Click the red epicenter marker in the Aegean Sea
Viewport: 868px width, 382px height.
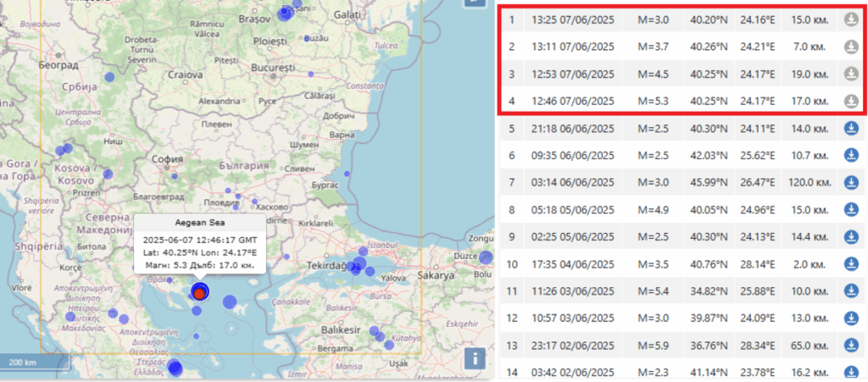coord(199,294)
